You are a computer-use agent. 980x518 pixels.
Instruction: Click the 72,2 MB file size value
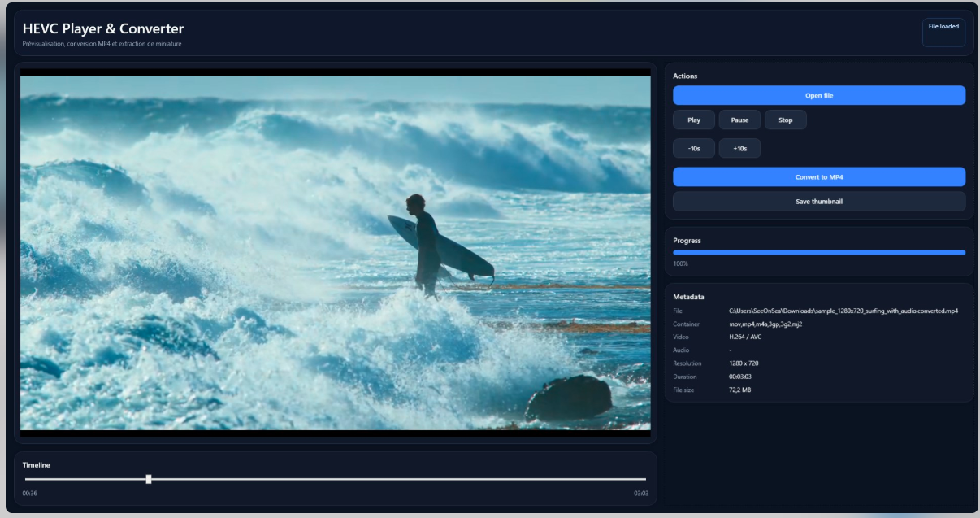tap(739, 390)
